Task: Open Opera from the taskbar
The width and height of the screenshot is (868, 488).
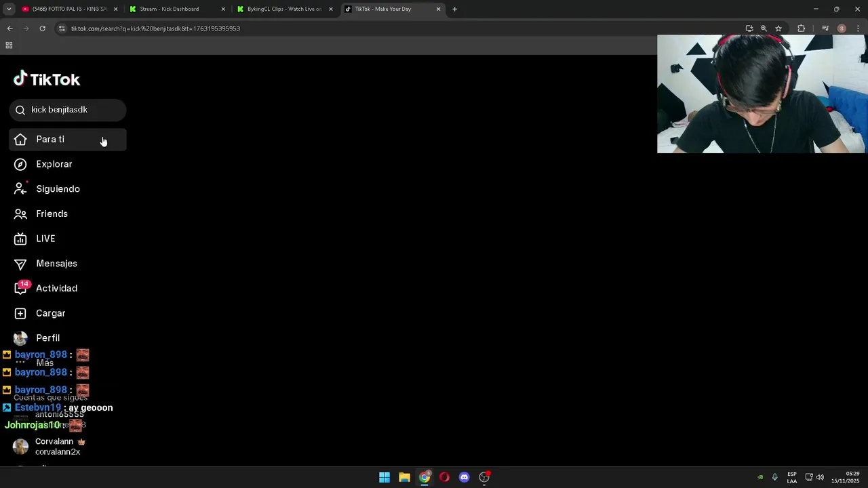Action: (x=444, y=477)
